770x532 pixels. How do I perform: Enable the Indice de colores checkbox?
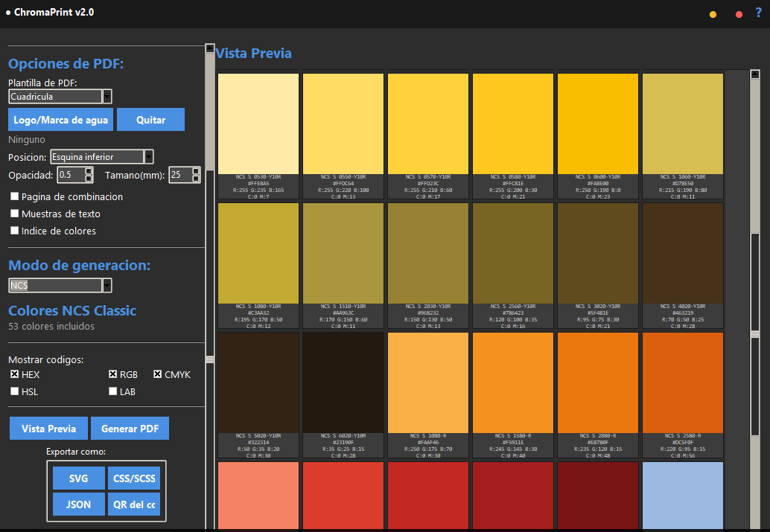point(15,230)
